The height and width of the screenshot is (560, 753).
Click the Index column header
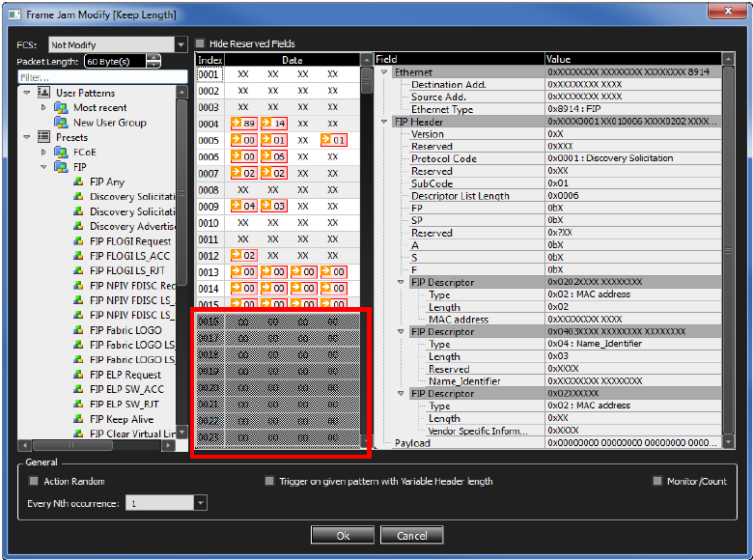point(209,60)
